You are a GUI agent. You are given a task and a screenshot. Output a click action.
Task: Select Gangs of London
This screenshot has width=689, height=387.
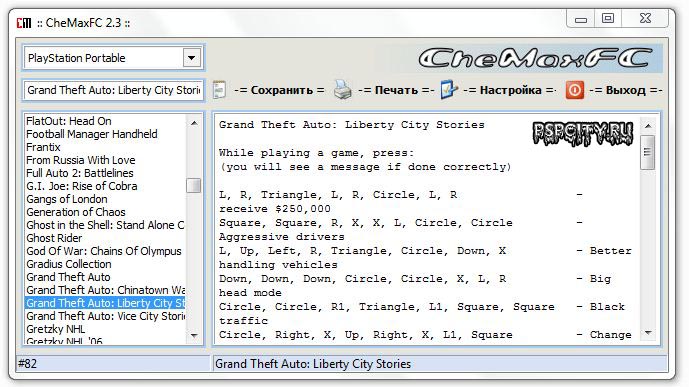(x=66, y=199)
